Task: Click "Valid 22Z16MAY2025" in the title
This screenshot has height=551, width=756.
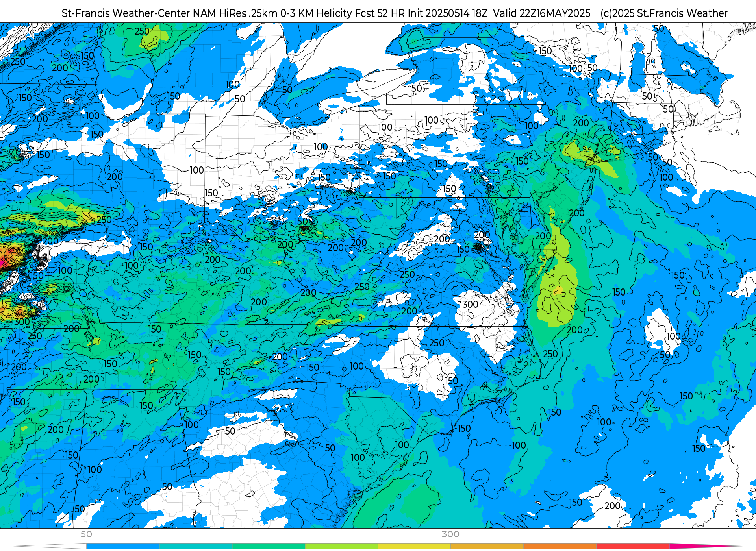Action: pyautogui.click(x=542, y=13)
